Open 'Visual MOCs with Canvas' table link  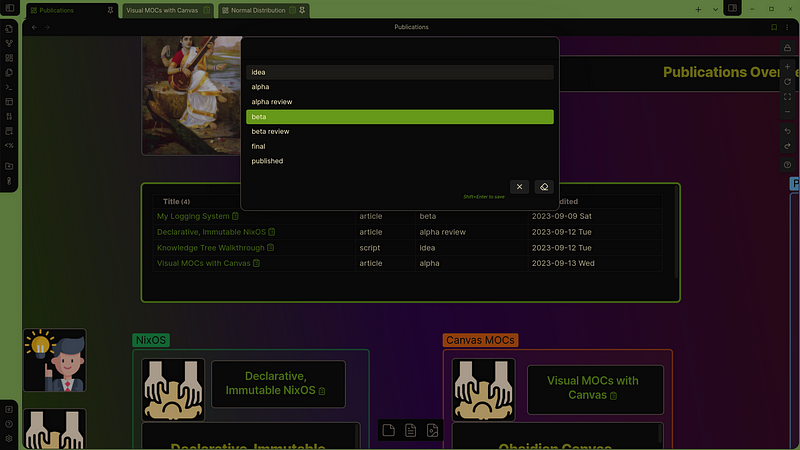204,263
